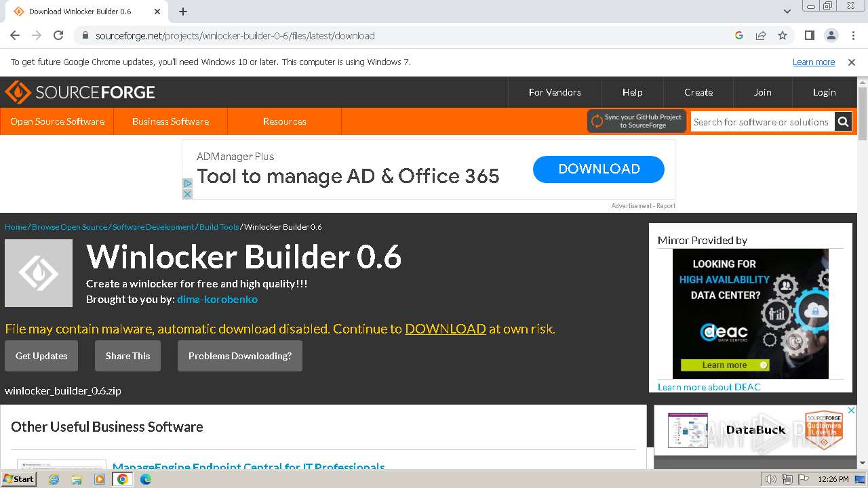Click the Advertisement - Report link

coord(643,205)
